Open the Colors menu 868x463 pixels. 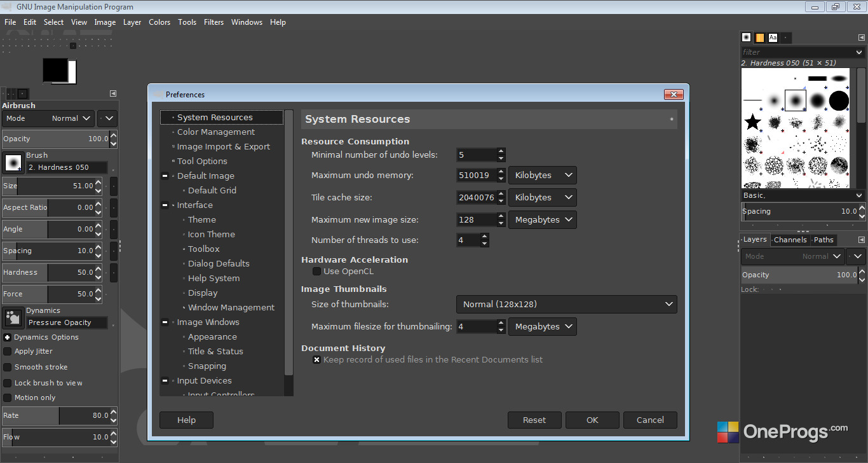pos(159,22)
